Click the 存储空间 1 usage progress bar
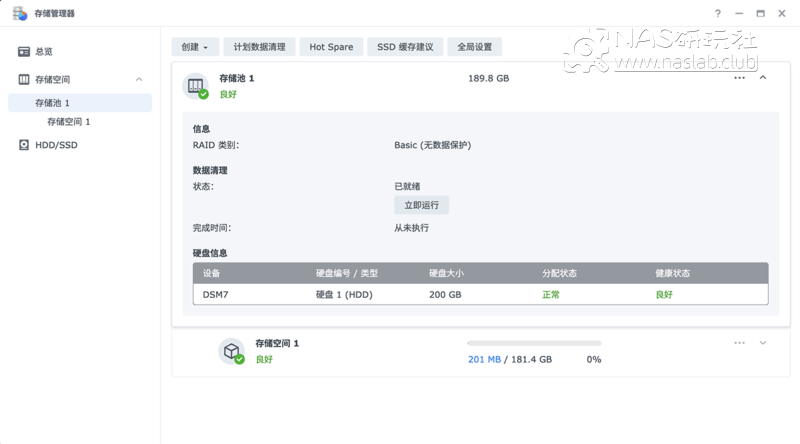This screenshot has width=800, height=444. [x=534, y=343]
